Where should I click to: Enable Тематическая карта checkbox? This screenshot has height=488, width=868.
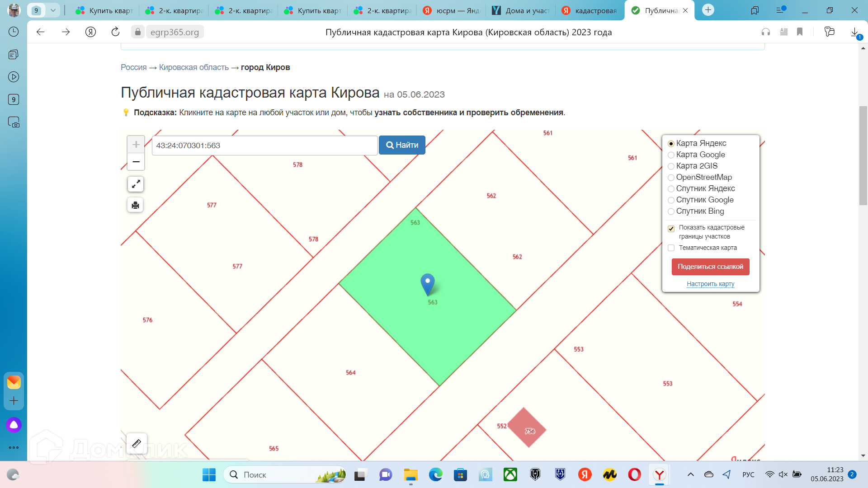tap(671, 248)
